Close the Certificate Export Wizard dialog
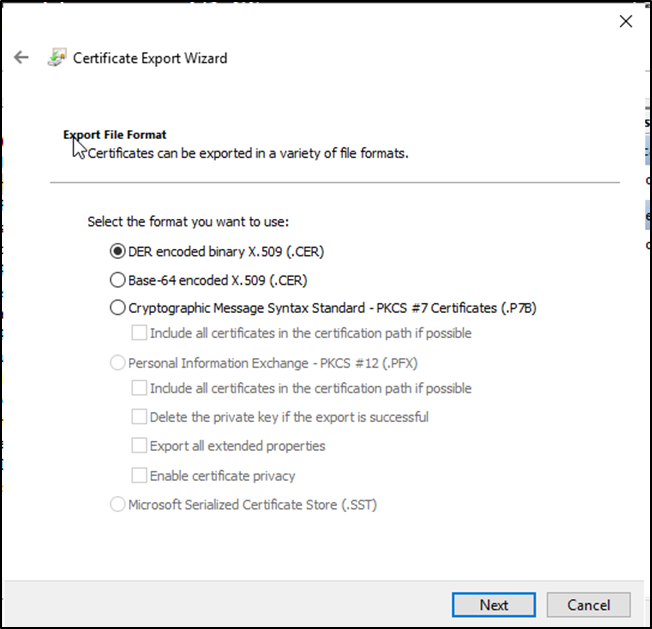 [x=625, y=21]
